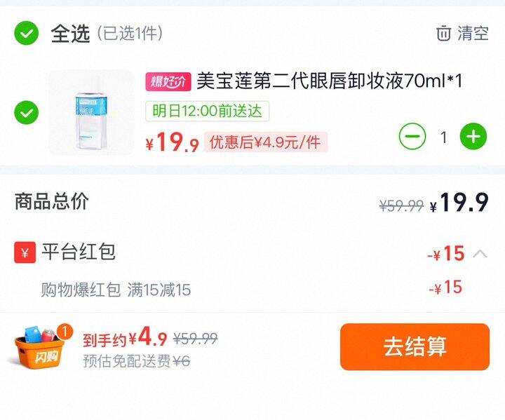Select the 购物爆红包 满15减15 row
This screenshot has width=505, height=420.
click(252, 289)
